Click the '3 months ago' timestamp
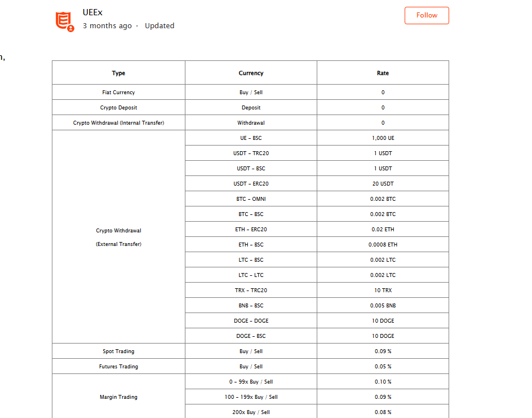532x418 pixels. point(107,26)
